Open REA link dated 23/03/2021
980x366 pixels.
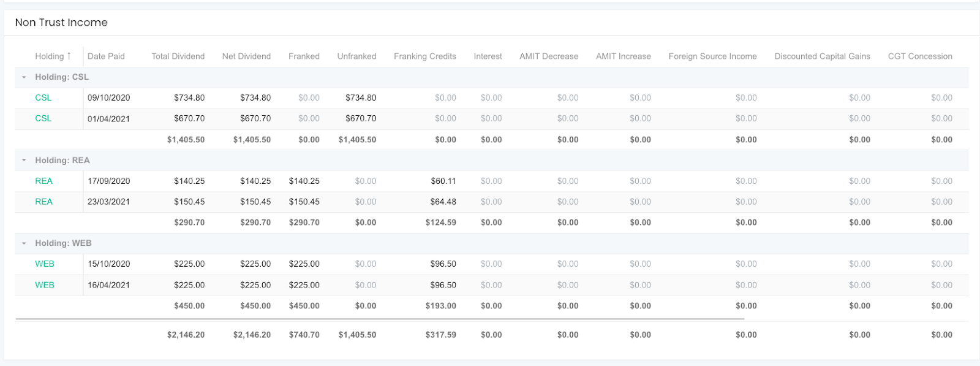point(43,202)
